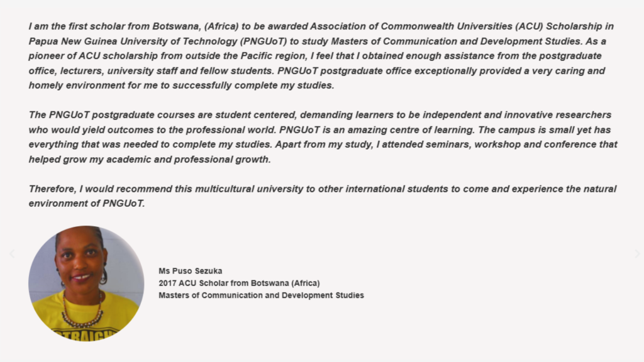
Task: Click the phrase 'amazing centre of learning'
Action: click(415, 130)
